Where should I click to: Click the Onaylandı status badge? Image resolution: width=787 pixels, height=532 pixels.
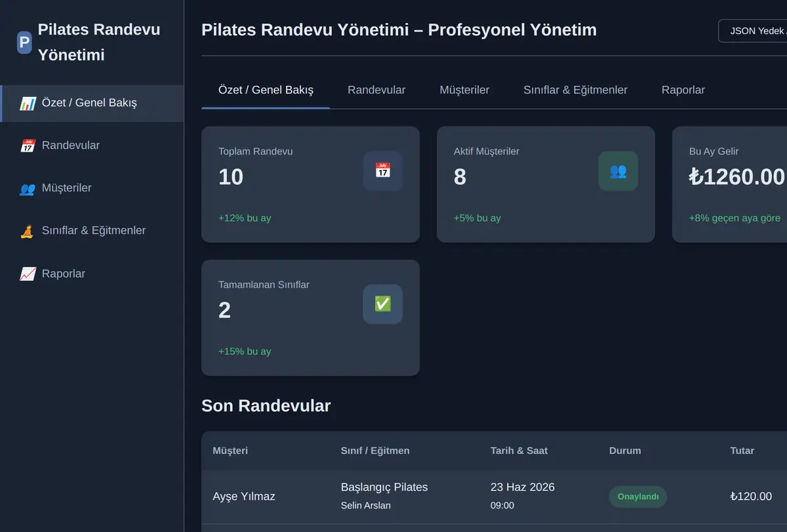pos(638,497)
